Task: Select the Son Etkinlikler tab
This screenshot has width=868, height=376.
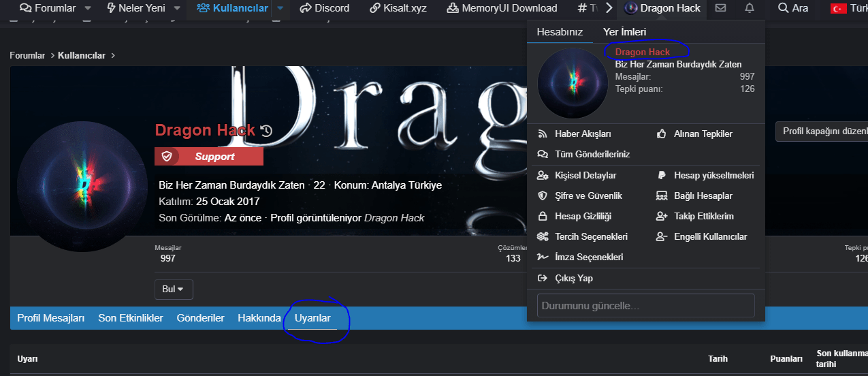Action: (x=131, y=318)
